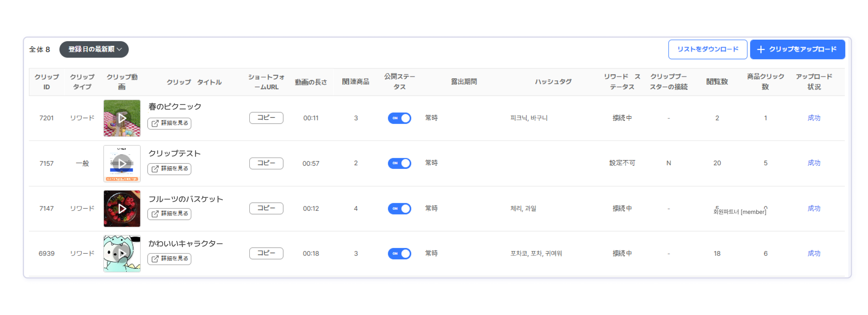Open details for クリップテスト clip
The image size is (868, 315).
169,168
